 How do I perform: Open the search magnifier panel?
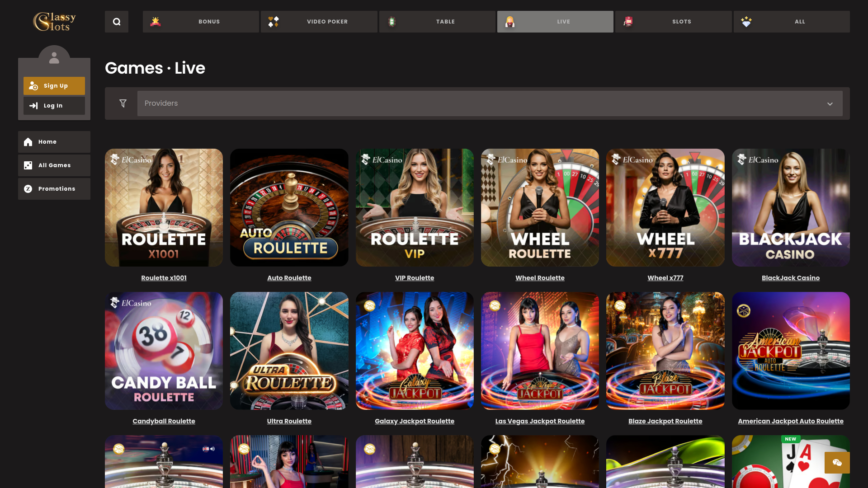tap(117, 21)
